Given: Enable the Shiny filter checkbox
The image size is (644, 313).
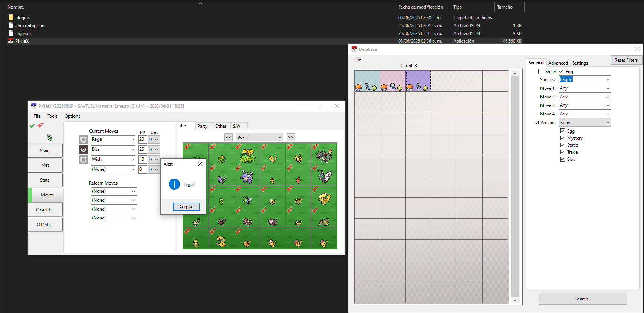Looking at the screenshot, I should [x=540, y=72].
